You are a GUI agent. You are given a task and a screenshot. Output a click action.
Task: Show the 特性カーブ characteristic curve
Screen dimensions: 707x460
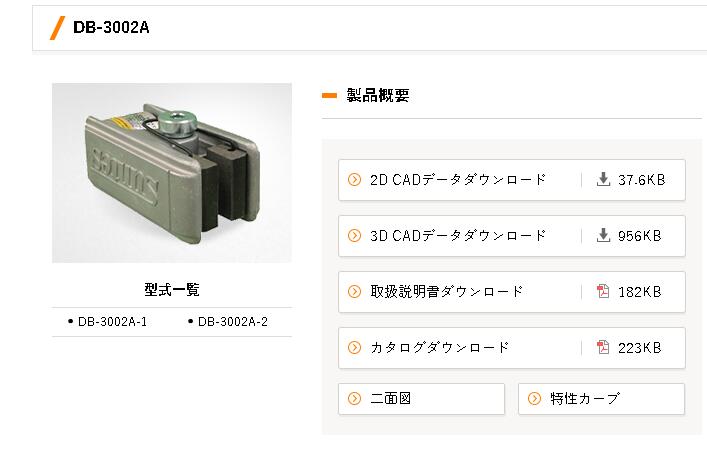tap(601, 398)
